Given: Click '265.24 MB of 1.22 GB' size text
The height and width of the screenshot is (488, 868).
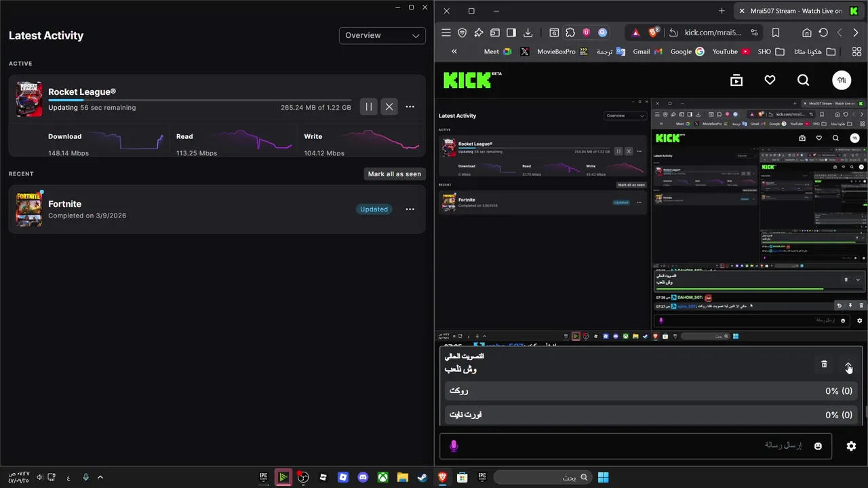Looking at the screenshot, I should tap(316, 108).
